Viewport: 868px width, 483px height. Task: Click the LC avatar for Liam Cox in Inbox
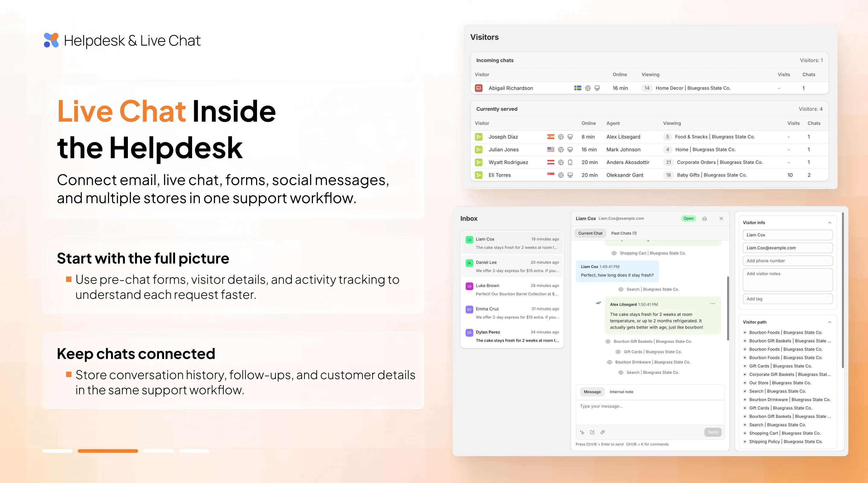(x=469, y=240)
